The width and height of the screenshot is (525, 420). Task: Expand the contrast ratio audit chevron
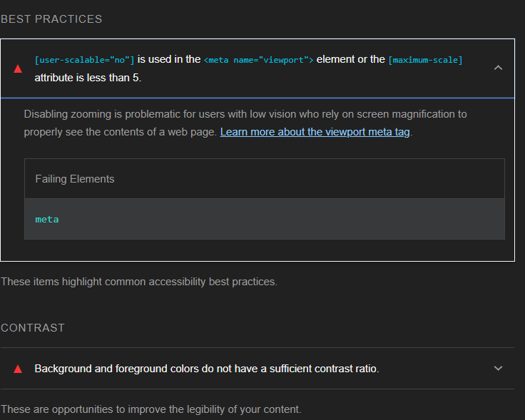(498, 369)
